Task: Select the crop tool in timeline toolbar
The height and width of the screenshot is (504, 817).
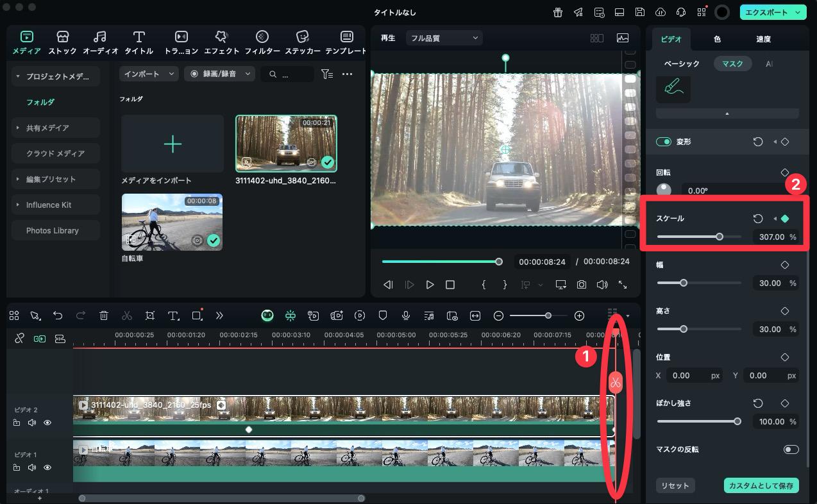Action: 150,315
